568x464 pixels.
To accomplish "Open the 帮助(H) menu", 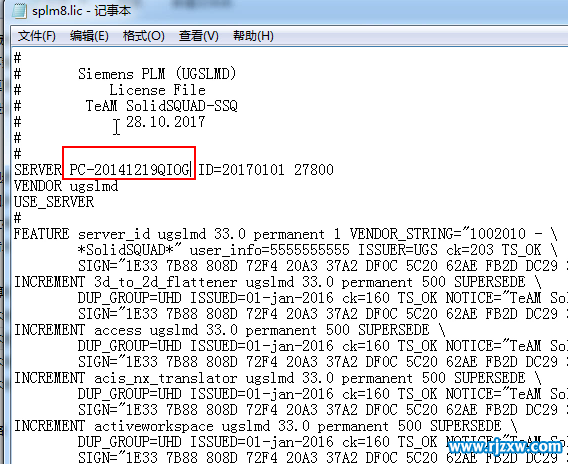I will click(253, 36).
